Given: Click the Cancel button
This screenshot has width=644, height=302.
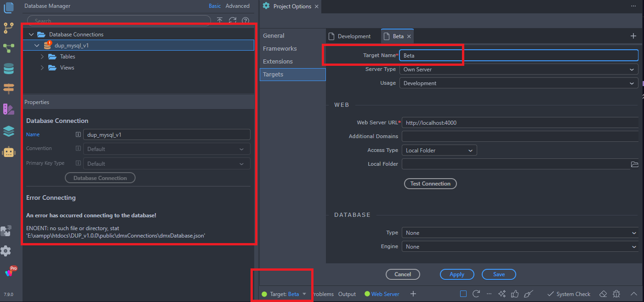Looking at the screenshot, I should (403, 274).
